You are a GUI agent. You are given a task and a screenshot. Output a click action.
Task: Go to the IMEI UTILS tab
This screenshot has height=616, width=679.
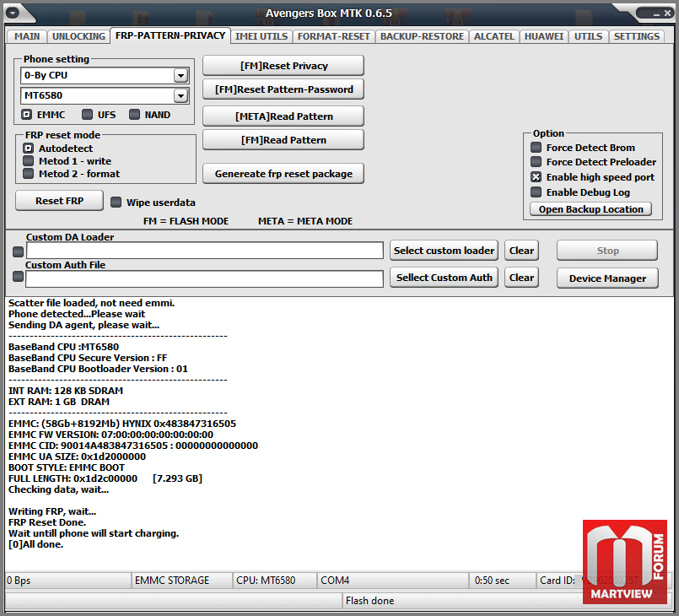[261, 36]
